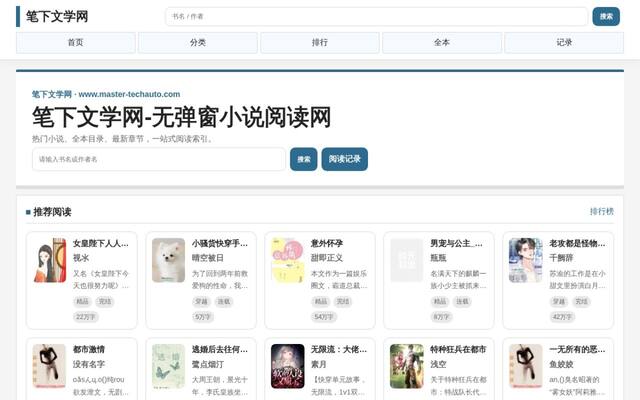
Task: Open book title 男宠与公主
Action: click(x=456, y=244)
